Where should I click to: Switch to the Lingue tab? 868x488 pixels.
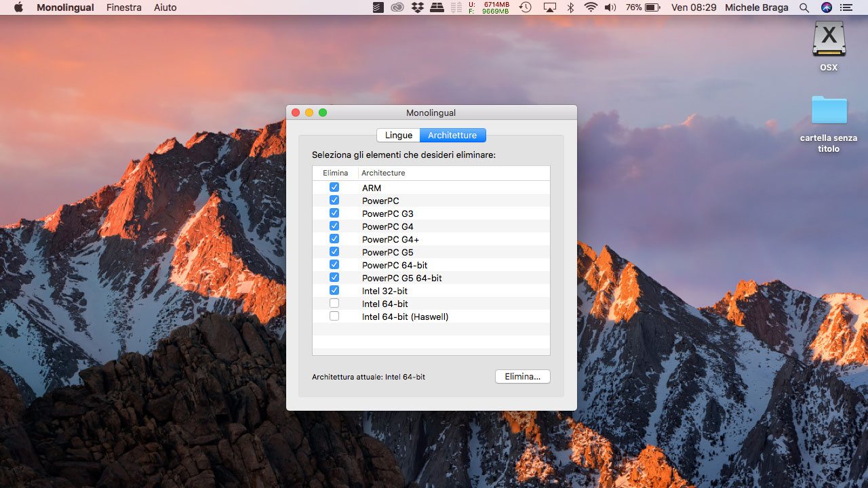coord(399,135)
